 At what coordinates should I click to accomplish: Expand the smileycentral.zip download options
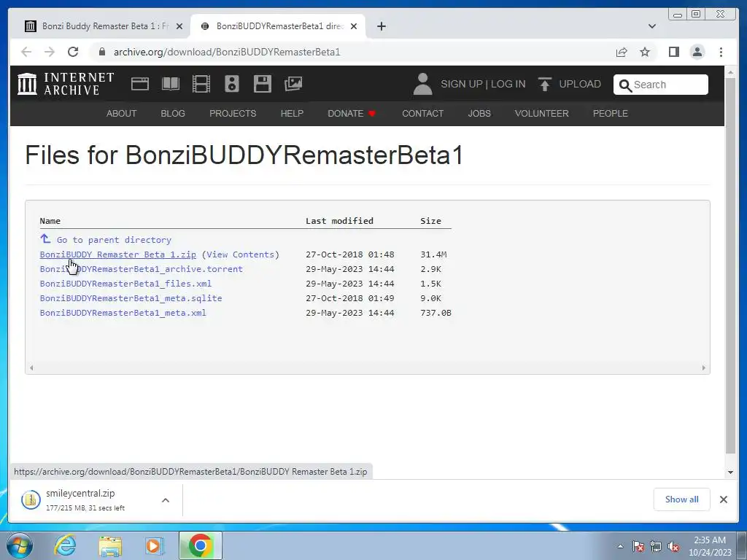pos(166,500)
